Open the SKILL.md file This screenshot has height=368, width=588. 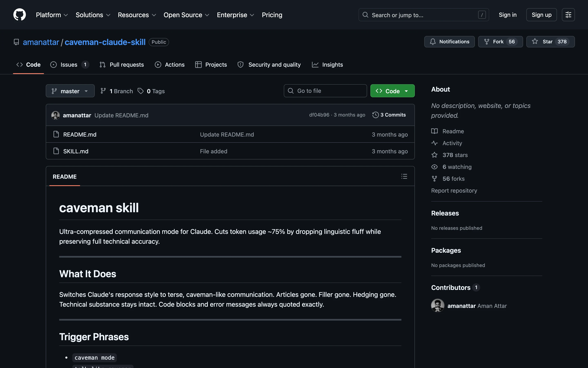[76, 151]
